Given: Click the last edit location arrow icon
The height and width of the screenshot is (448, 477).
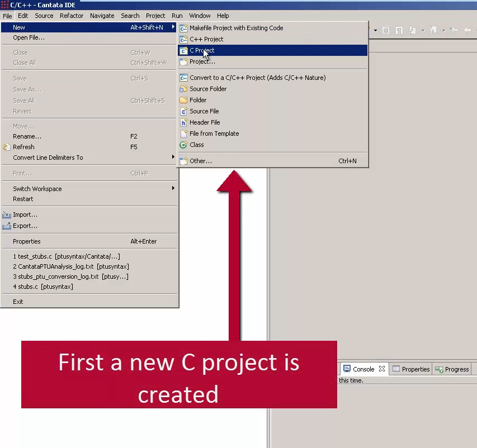Looking at the screenshot, I should tap(454, 30).
